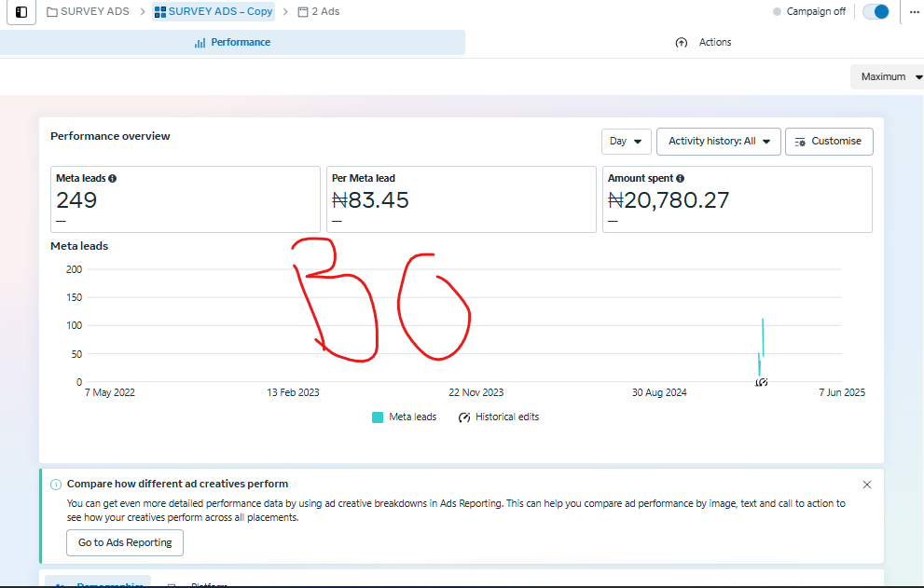This screenshot has width=924, height=588.
Task: Click the Campaign off status label
Action: (x=816, y=12)
